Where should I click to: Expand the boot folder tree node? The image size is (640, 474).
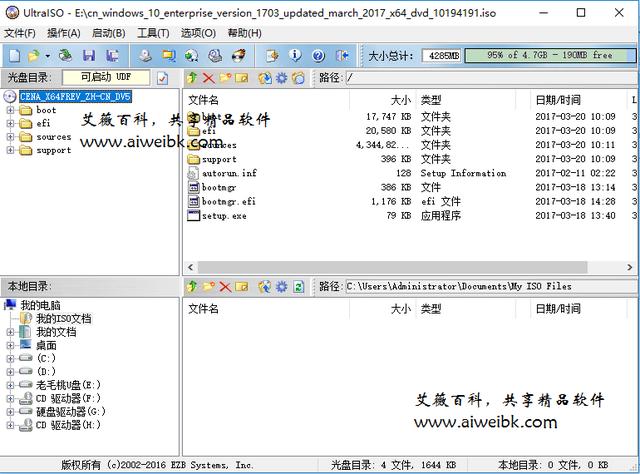[x=10, y=110]
